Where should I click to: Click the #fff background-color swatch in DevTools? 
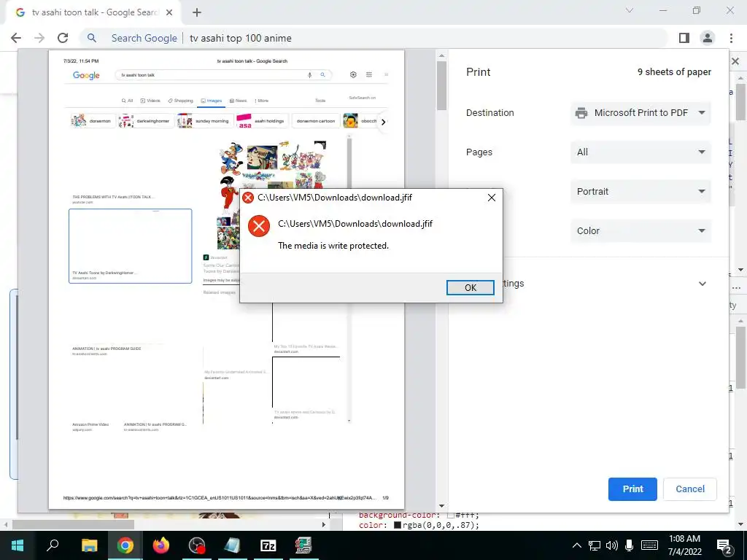click(451, 516)
